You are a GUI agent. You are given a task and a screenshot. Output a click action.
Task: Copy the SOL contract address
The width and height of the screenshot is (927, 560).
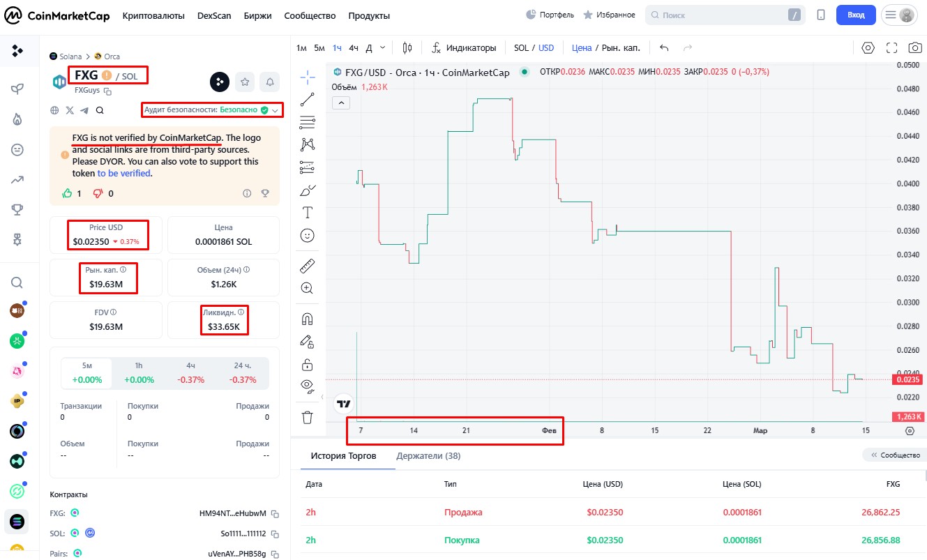pyautogui.click(x=275, y=534)
